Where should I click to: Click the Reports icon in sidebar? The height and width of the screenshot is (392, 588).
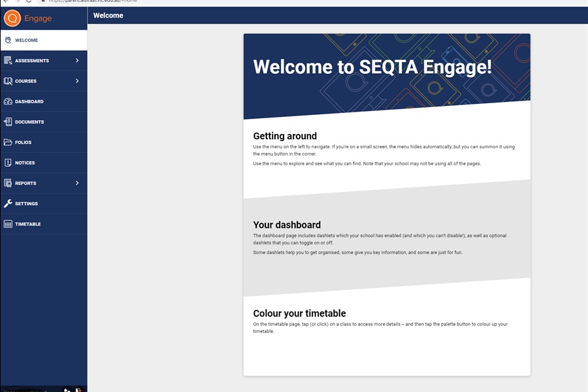[x=8, y=183]
